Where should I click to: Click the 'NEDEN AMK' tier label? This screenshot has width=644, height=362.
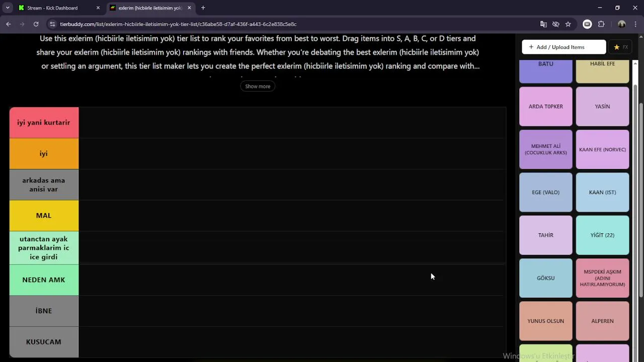coord(44,280)
